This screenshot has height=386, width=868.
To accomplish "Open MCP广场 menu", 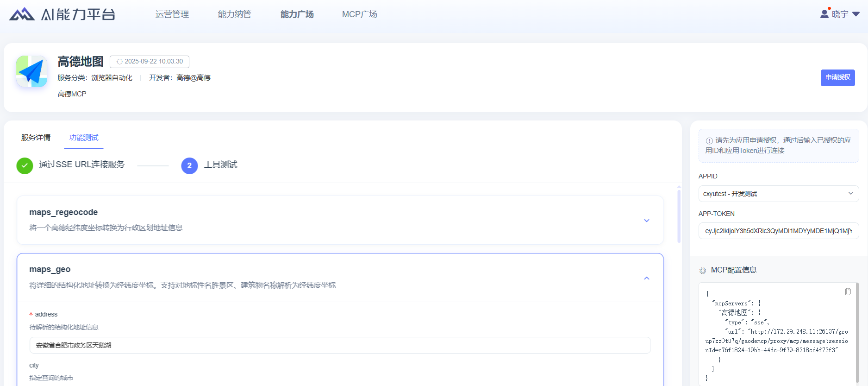I will [360, 14].
